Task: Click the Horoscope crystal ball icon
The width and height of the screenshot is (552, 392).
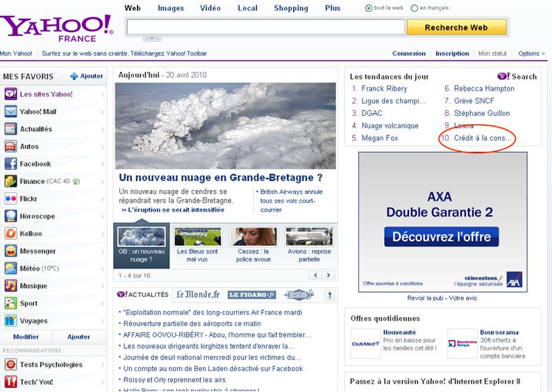Action: pyautogui.click(x=10, y=216)
